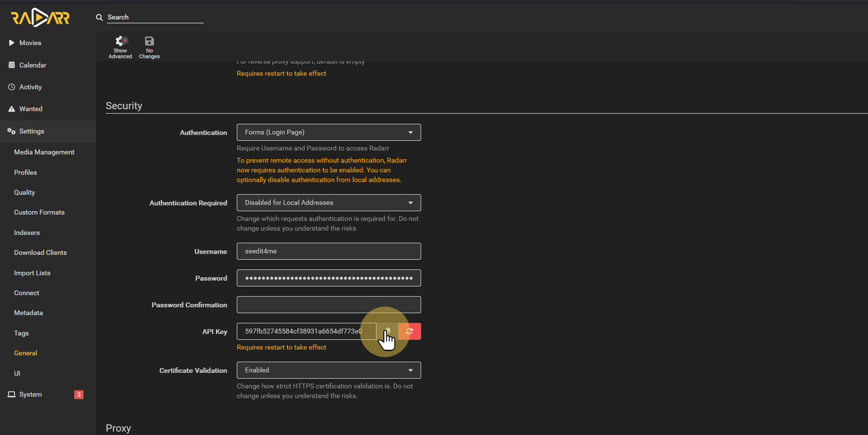Open Activity in the sidebar
This screenshot has height=435, width=868.
31,87
